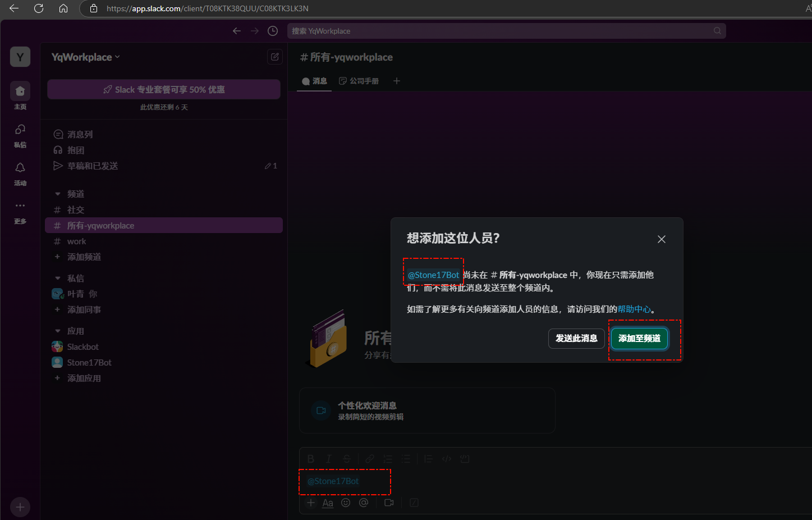Screen dimensions: 812x520
Task: Open the Help Center (帮助中心) link
Action: [x=634, y=309]
